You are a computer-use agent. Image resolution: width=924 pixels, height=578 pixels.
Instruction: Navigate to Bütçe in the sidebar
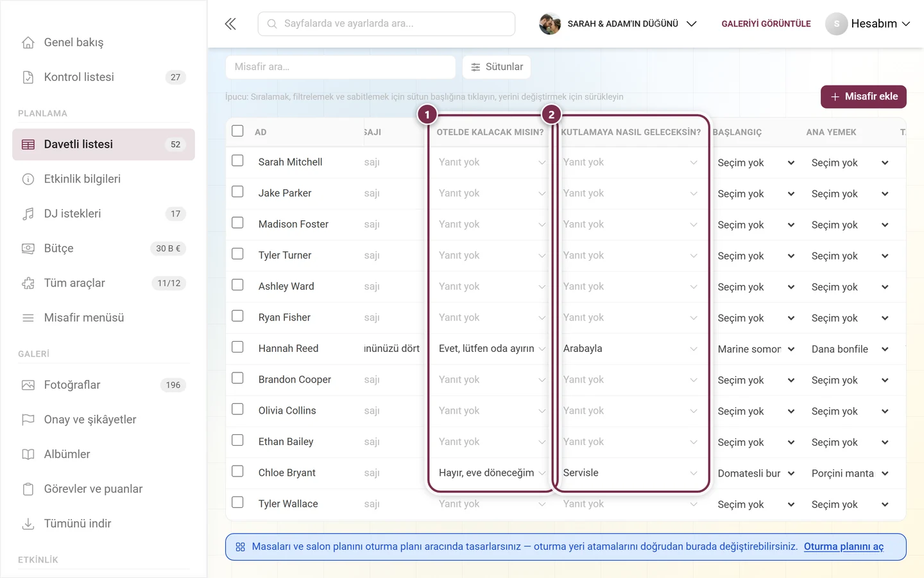coord(103,249)
